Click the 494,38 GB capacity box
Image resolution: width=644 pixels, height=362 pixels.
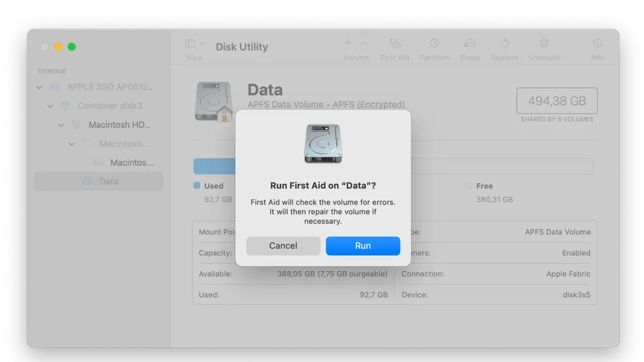pos(557,101)
